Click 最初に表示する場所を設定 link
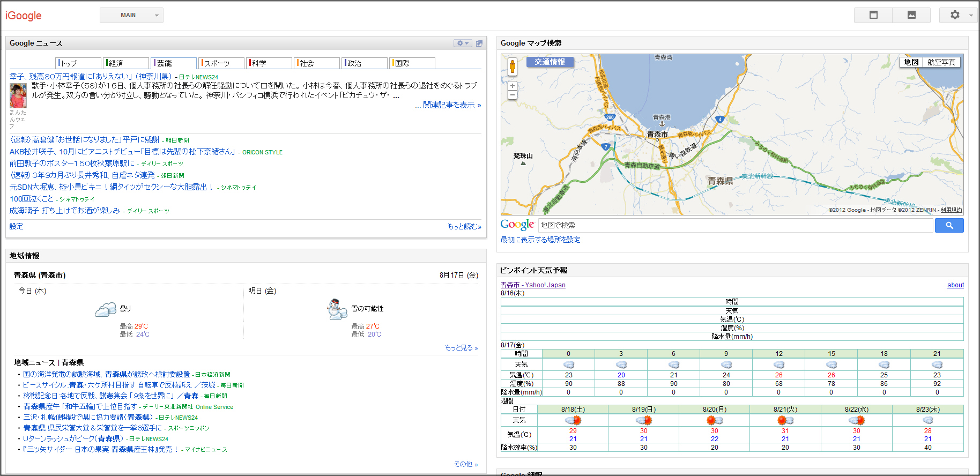The width and height of the screenshot is (980, 476). click(x=540, y=240)
